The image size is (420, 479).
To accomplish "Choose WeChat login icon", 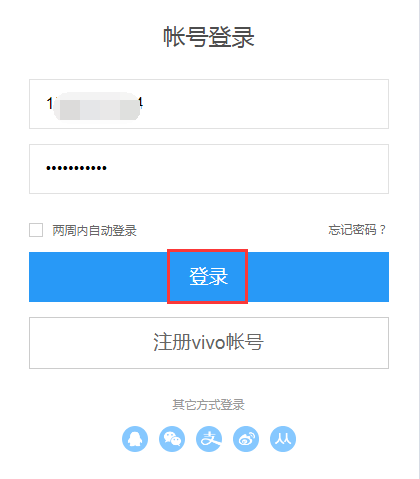I will (x=172, y=439).
